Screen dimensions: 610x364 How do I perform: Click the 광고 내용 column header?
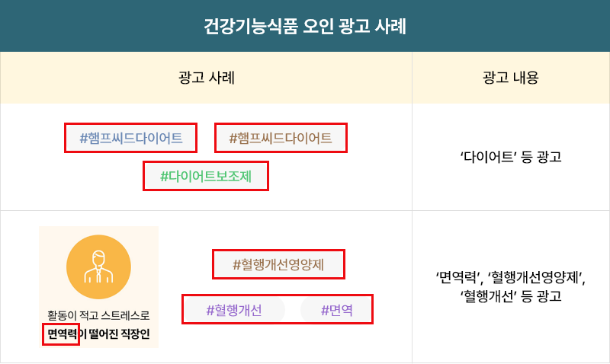coord(510,78)
